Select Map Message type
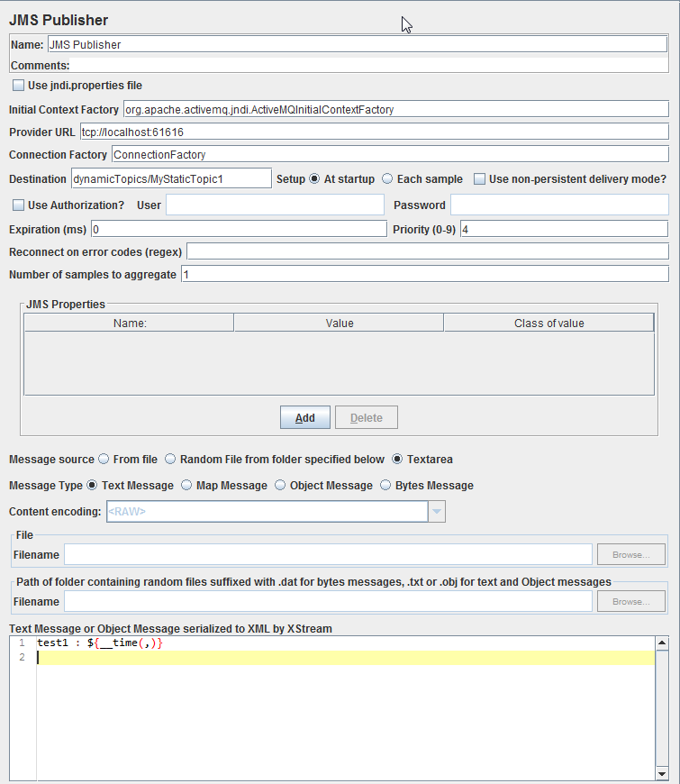This screenshot has height=784, width=680. (x=186, y=486)
